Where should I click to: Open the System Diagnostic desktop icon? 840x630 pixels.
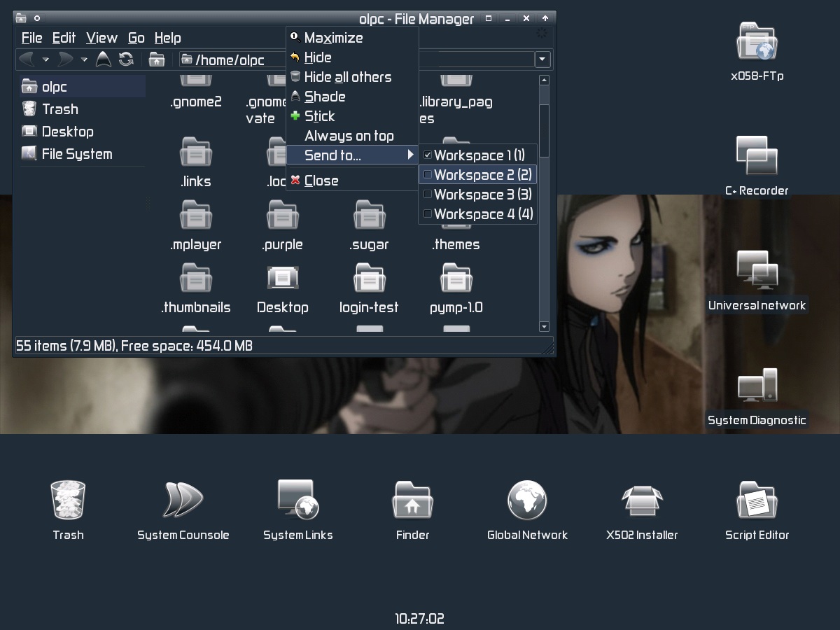point(757,385)
